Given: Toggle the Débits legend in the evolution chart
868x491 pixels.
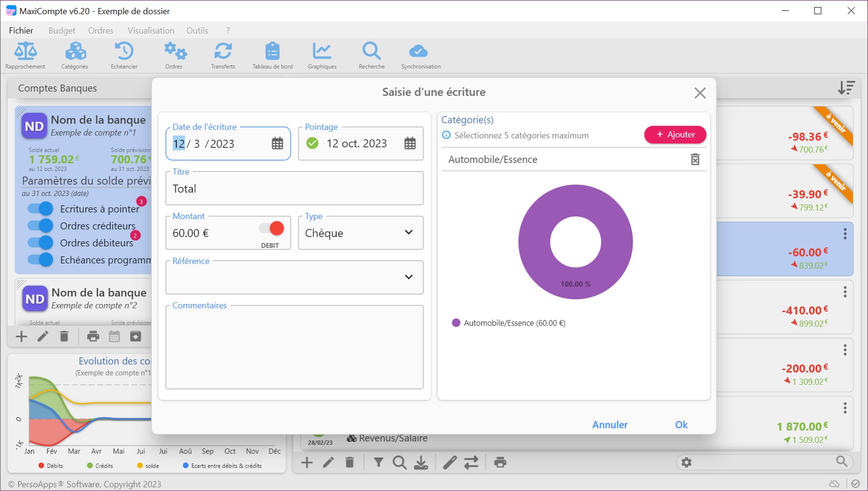Looking at the screenshot, I should 50,466.
